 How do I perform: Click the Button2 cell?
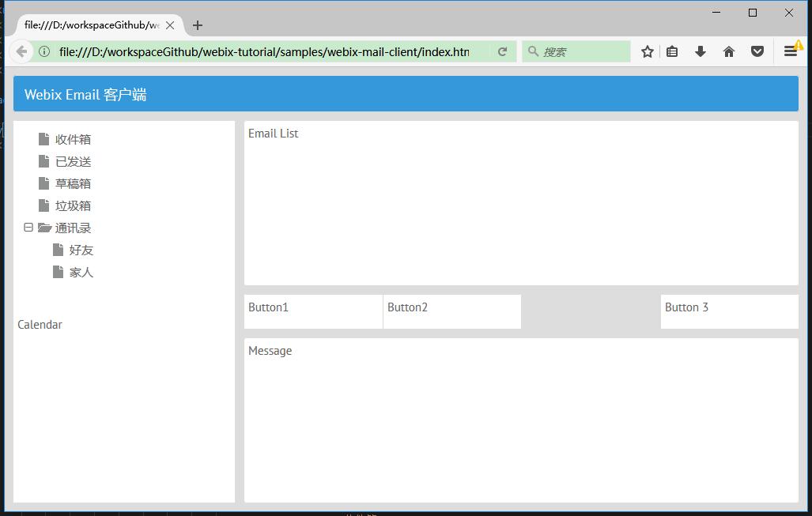[x=452, y=311]
